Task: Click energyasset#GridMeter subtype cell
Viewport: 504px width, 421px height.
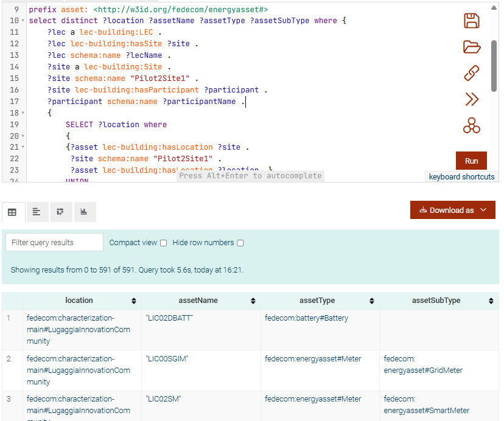Action: tap(423, 364)
